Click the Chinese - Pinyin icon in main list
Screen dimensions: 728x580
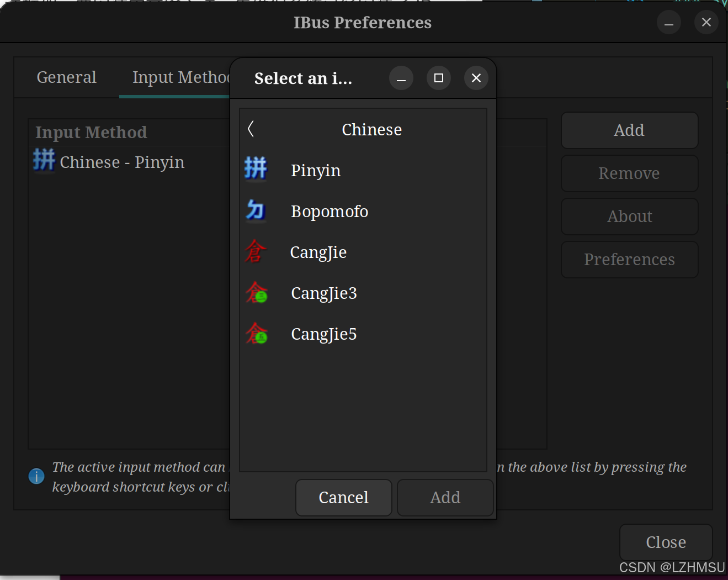click(44, 160)
